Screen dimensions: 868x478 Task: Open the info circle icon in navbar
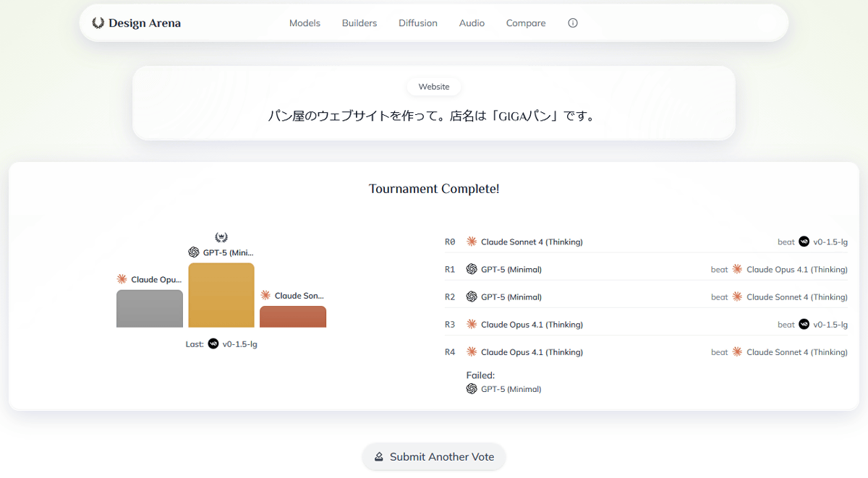click(573, 23)
